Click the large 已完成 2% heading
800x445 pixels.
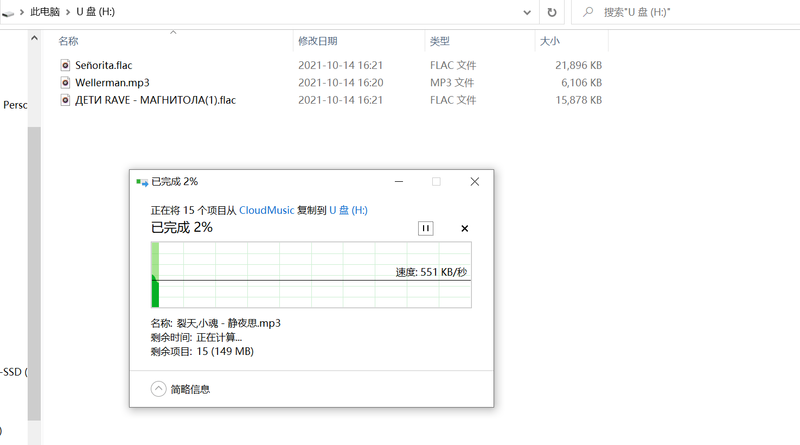[182, 228]
